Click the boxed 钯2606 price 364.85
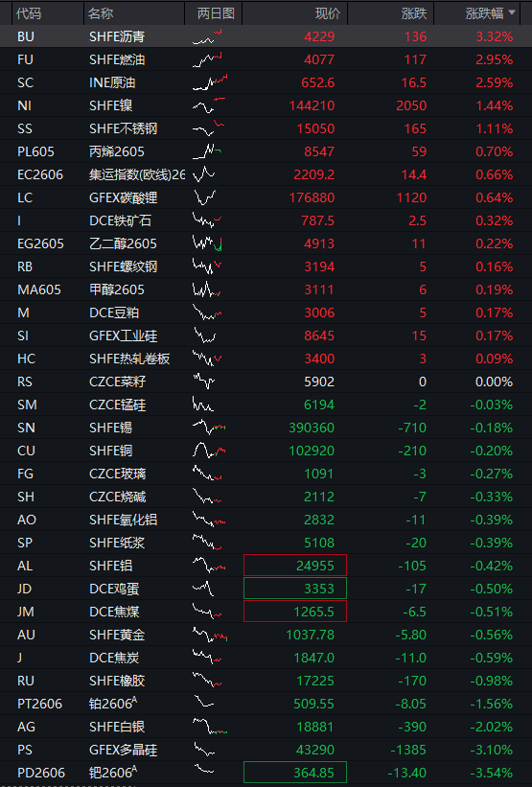This screenshot has height=787, width=532. (295, 773)
